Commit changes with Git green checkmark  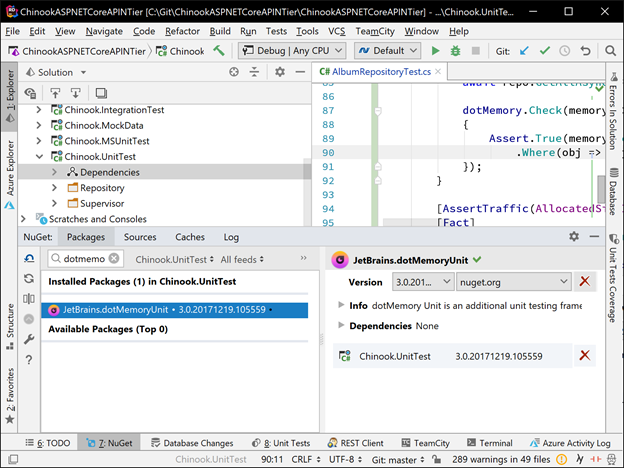(x=544, y=51)
